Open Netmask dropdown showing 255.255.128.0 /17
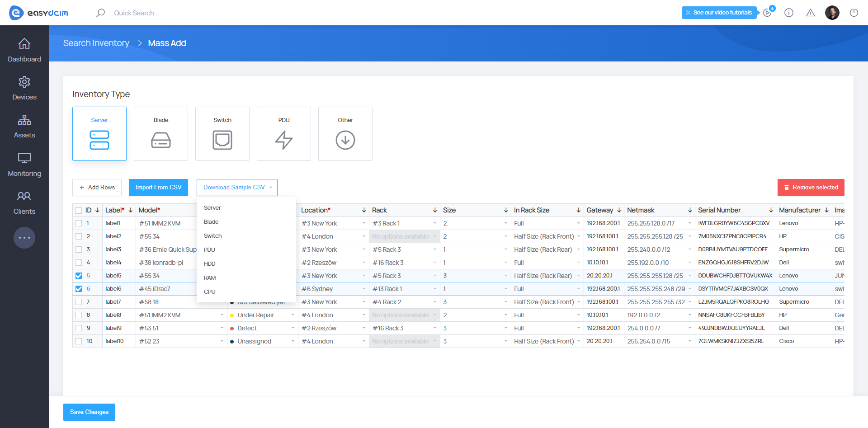This screenshot has width=868, height=428. tap(660, 223)
